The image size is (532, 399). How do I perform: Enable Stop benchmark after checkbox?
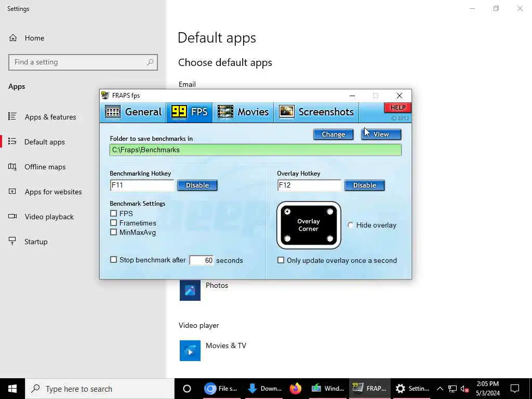click(114, 260)
